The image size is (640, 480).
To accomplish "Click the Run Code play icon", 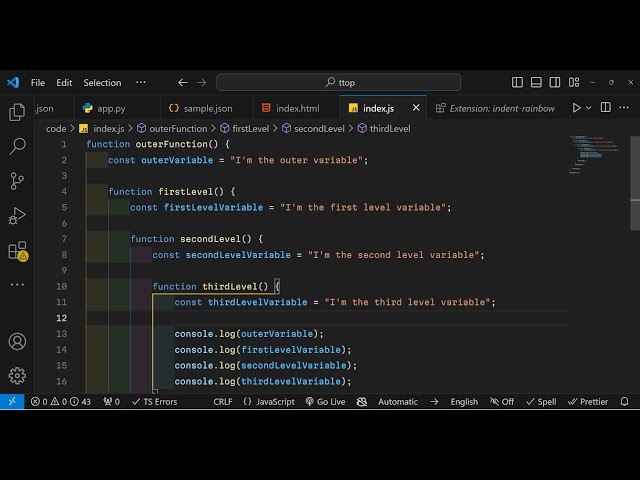I will tap(576, 108).
